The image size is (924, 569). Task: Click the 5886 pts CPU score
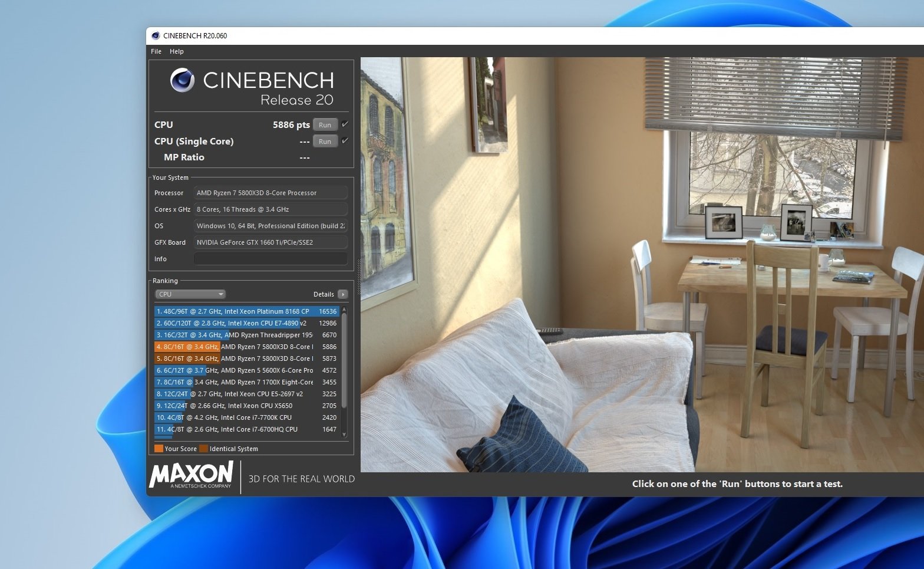pos(291,125)
